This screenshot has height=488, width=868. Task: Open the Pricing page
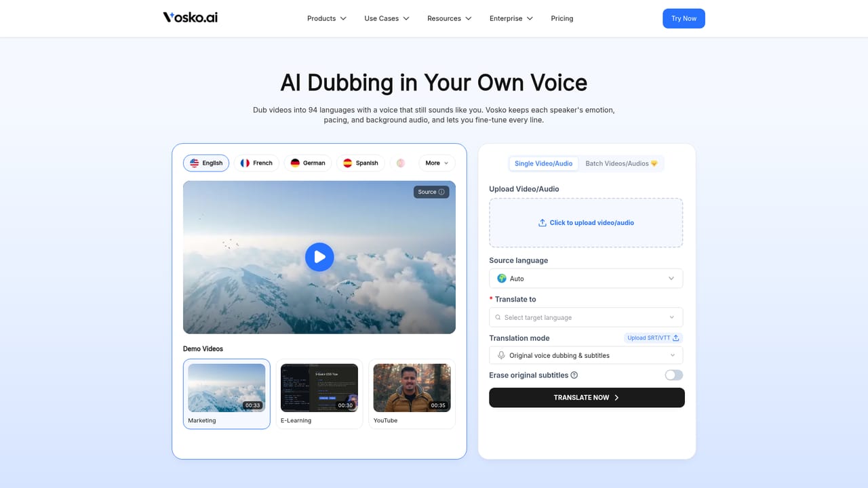[x=562, y=18]
